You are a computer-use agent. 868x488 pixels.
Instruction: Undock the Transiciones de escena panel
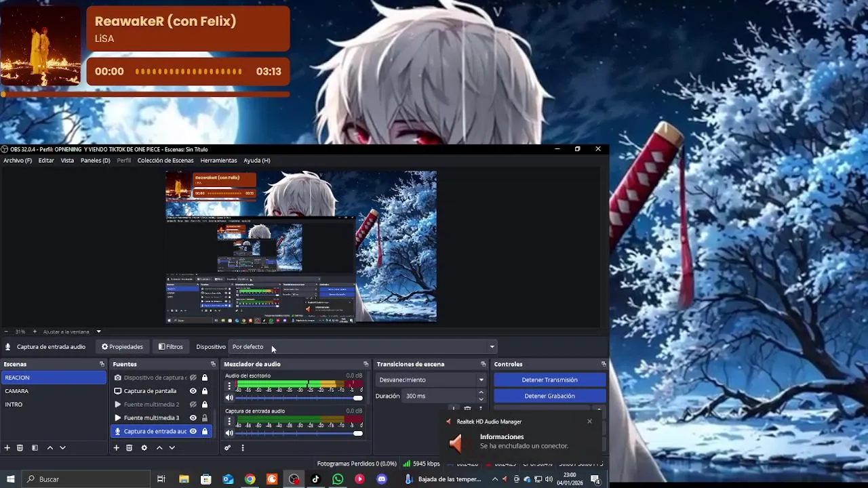coord(484,364)
